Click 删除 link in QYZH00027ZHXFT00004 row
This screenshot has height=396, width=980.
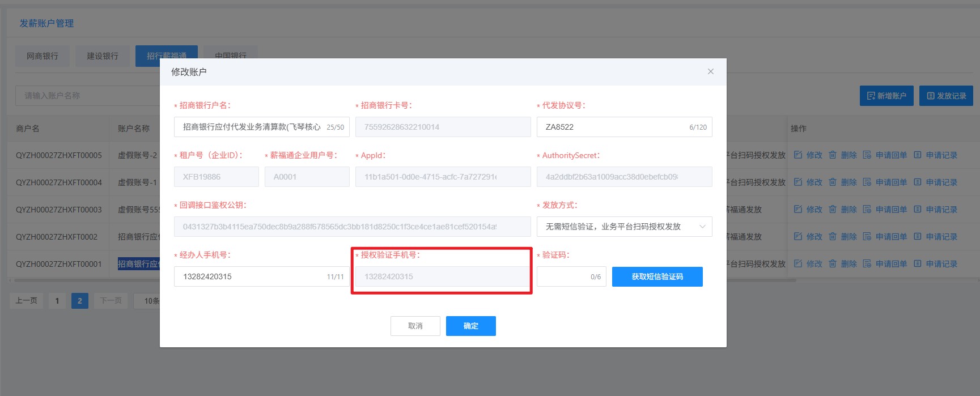tap(849, 182)
